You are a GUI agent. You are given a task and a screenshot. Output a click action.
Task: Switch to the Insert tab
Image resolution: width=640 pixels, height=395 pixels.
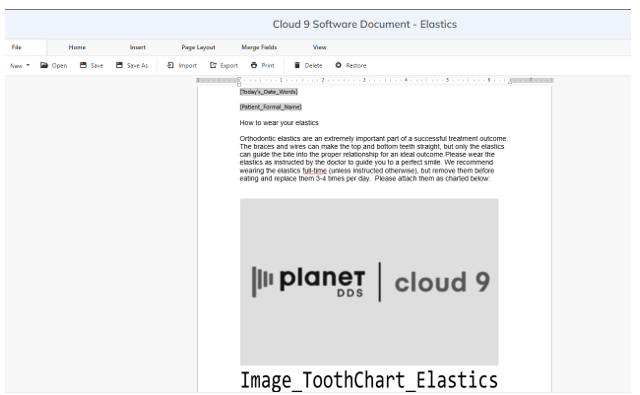coord(138,47)
